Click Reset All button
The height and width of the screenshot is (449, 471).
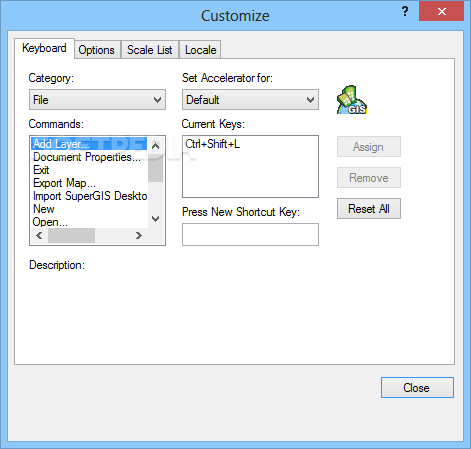pos(369,209)
